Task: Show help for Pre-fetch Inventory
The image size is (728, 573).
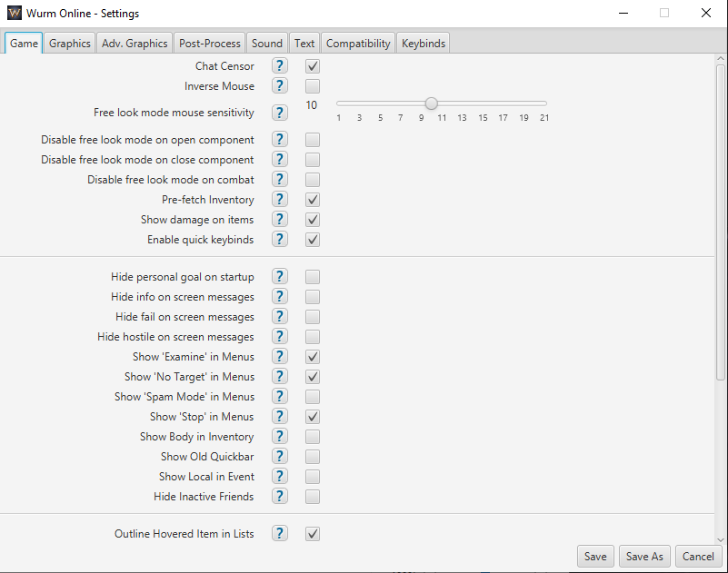Action: [x=280, y=200]
